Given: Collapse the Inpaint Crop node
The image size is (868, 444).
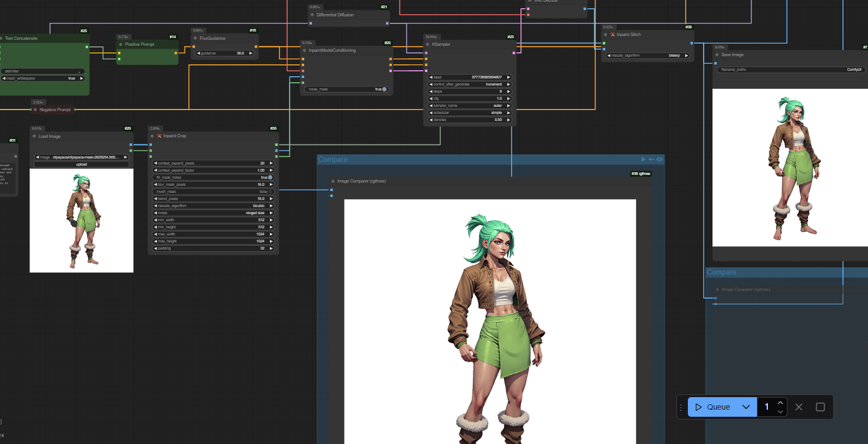Looking at the screenshot, I should tap(152, 136).
